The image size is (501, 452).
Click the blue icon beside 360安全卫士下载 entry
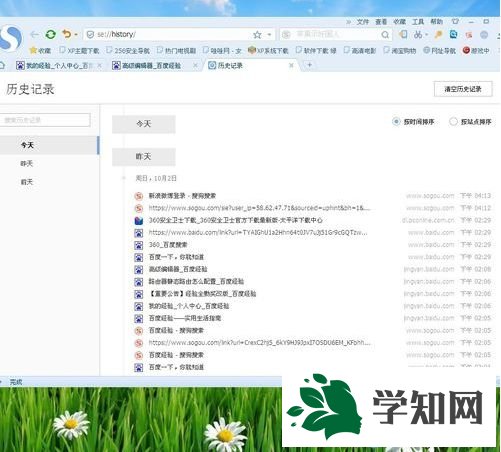pos(138,221)
